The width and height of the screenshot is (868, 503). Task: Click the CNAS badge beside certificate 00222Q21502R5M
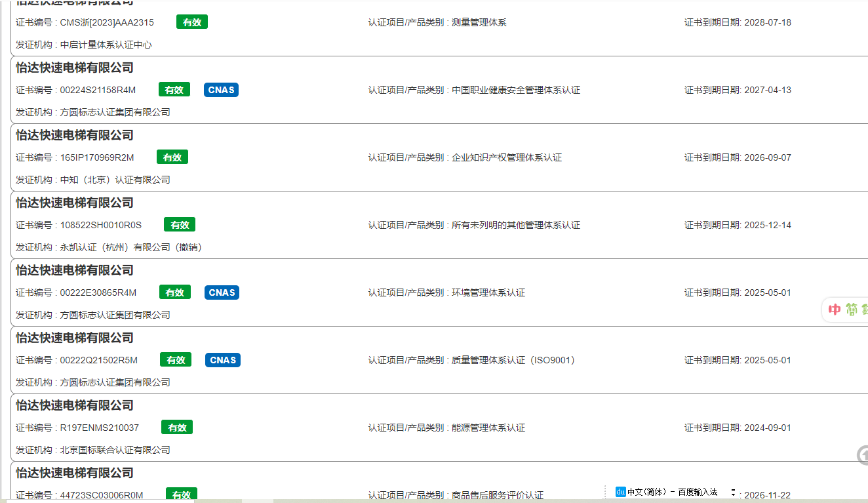[223, 360]
